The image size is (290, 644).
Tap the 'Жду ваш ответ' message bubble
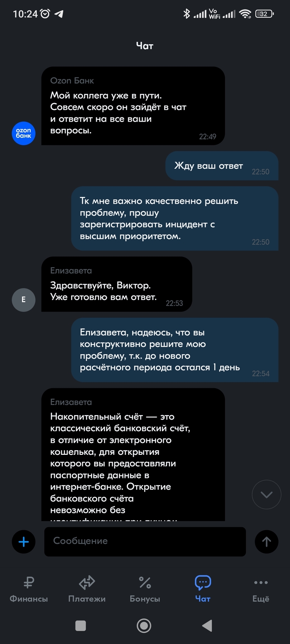(222, 166)
